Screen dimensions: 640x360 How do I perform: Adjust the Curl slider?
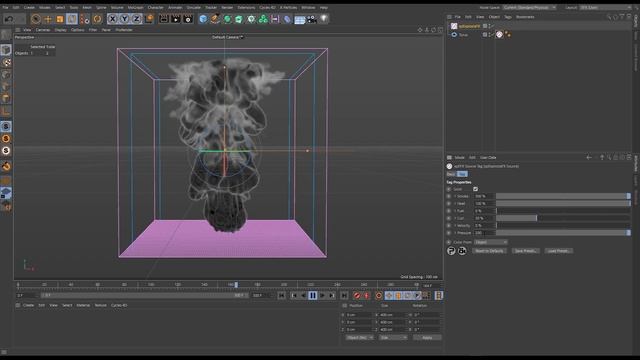coord(562,218)
